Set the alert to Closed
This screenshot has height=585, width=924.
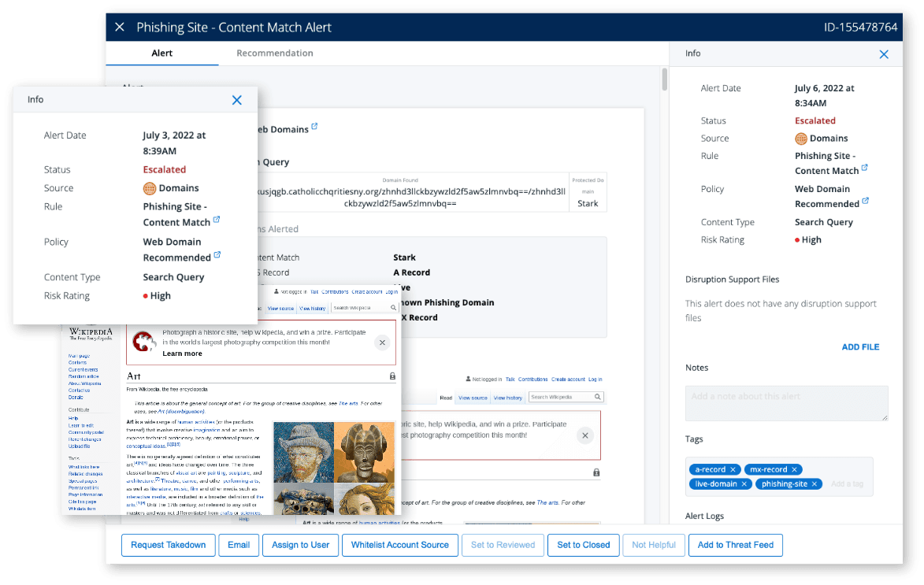tap(584, 545)
